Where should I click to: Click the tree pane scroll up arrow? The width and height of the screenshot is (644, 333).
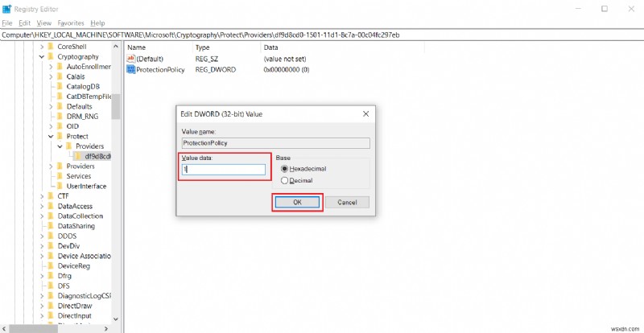tap(115, 47)
